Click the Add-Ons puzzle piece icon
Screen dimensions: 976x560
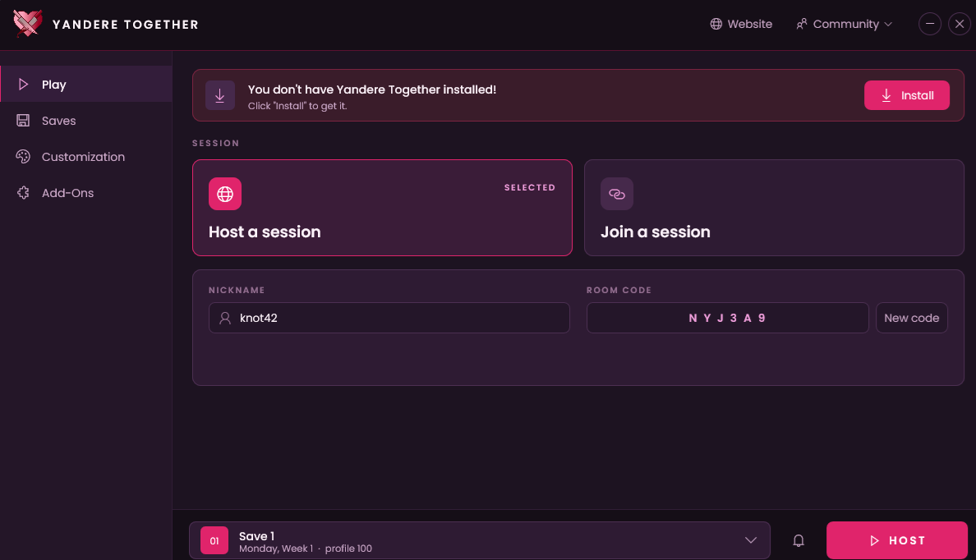click(23, 193)
